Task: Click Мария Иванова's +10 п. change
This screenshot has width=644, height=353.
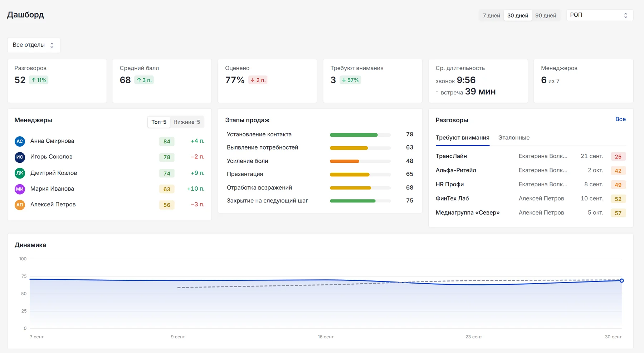Action: (x=196, y=189)
